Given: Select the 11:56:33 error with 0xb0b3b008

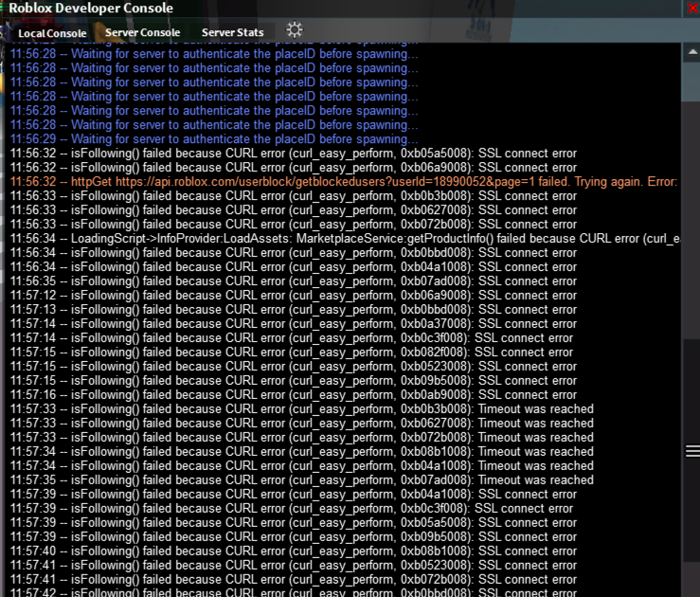Looking at the screenshot, I should pos(294,196).
